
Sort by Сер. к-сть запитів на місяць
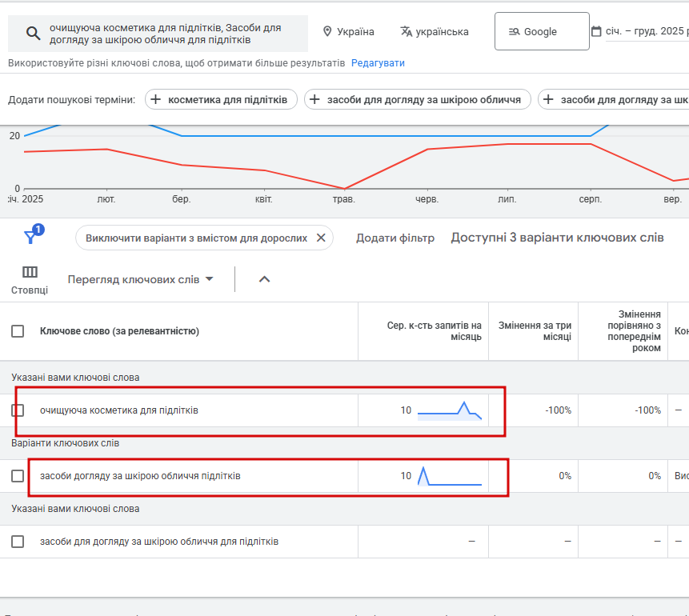[435, 331]
